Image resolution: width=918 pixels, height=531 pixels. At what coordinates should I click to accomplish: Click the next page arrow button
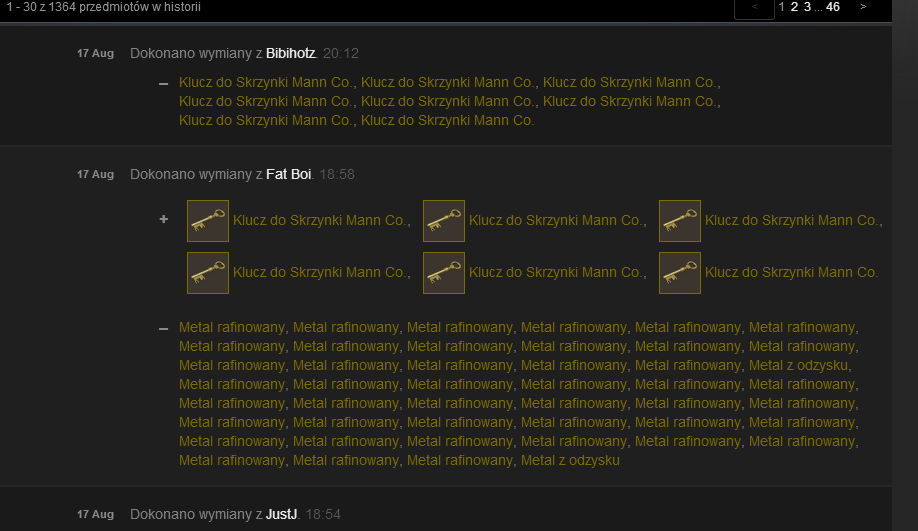863,7
